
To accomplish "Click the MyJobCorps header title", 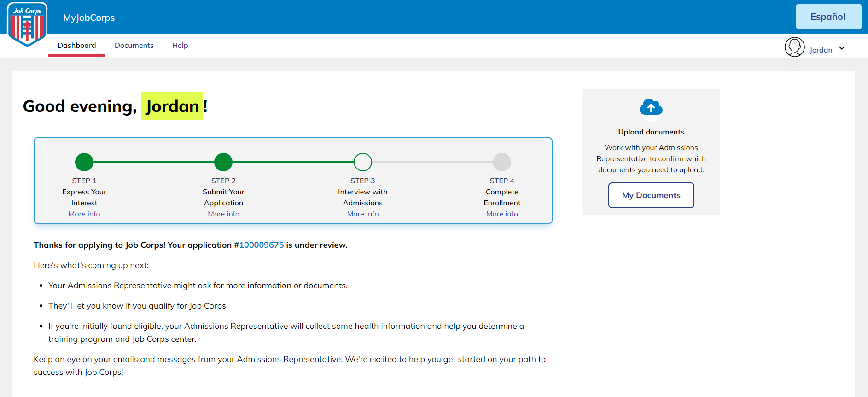I will (89, 18).
